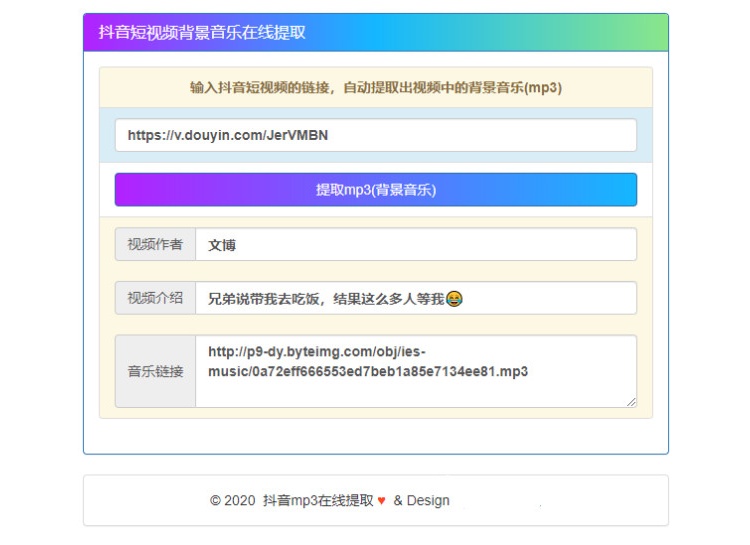Image resolution: width=750 pixels, height=545 pixels.
Task: Click the instruction text about extracting mp3
Action: point(376,87)
